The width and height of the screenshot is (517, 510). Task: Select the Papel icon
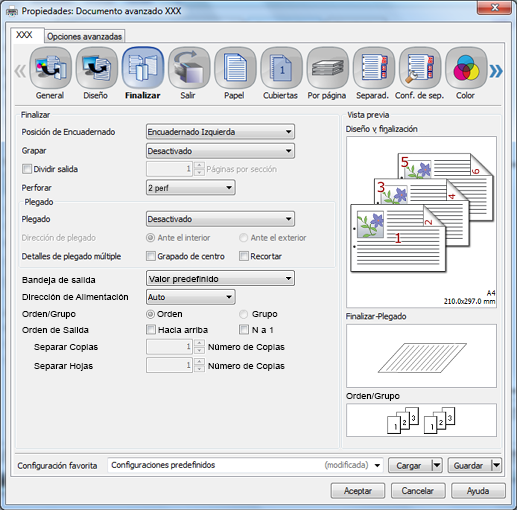(235, 68)
